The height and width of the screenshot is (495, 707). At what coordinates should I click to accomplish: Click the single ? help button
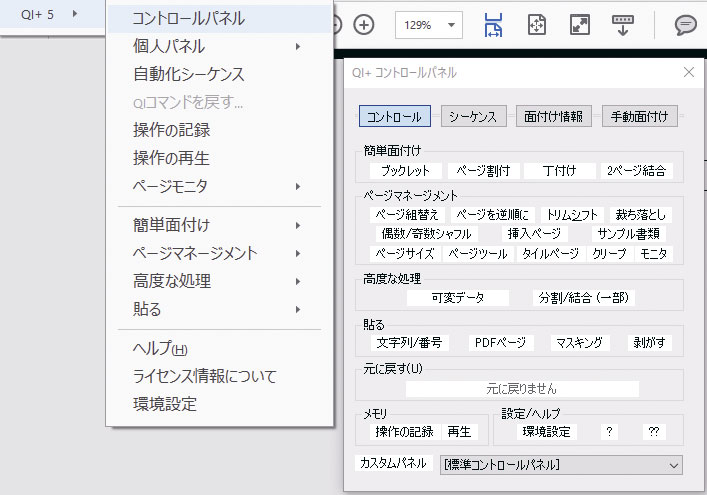(609, 432)
